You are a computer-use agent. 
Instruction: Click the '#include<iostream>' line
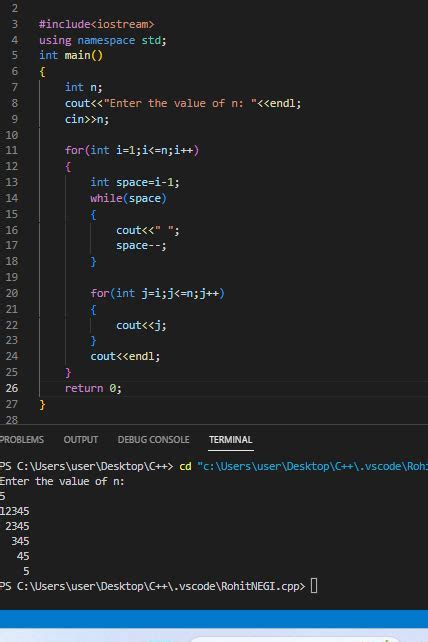(96, 24)
